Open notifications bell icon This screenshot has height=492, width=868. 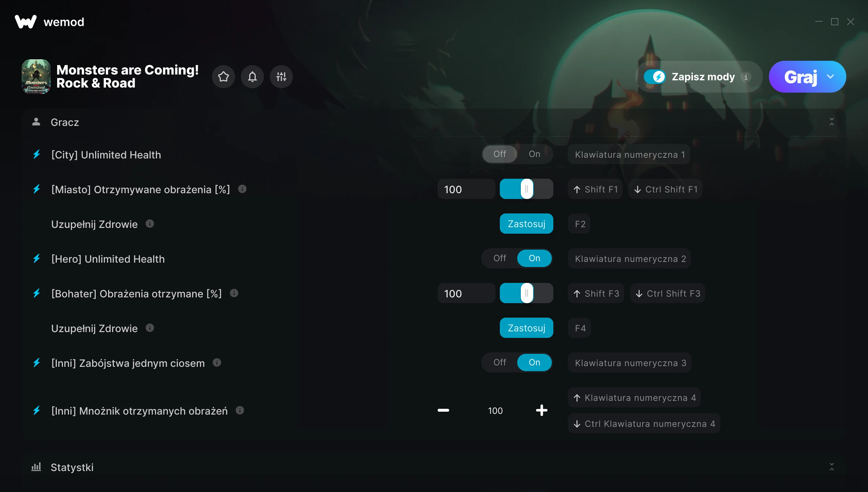point(252,77)
